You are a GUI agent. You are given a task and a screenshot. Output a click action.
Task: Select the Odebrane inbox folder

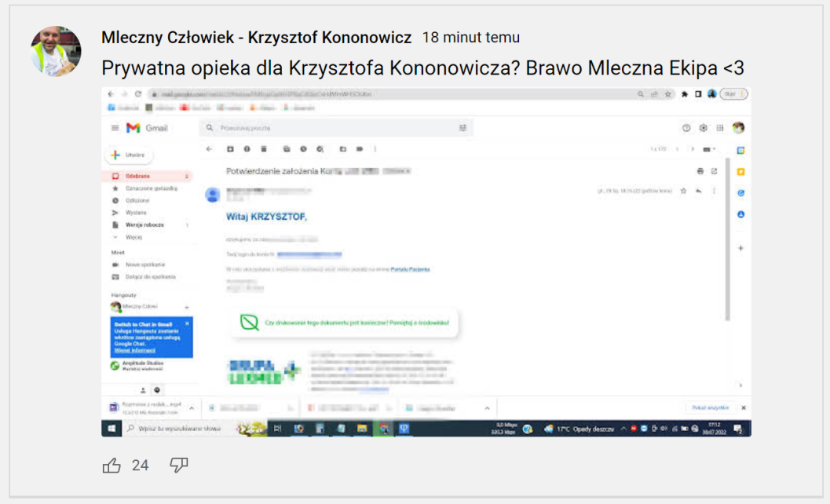(x=137, y=177)
